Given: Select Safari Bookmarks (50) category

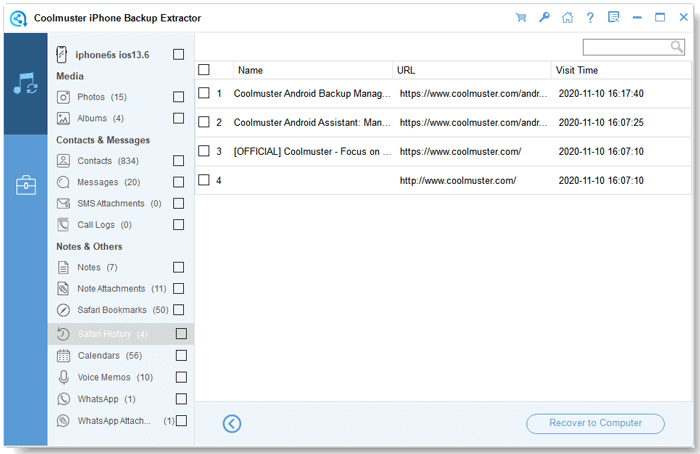Looking at the screenshot, I should coord(123,310).
